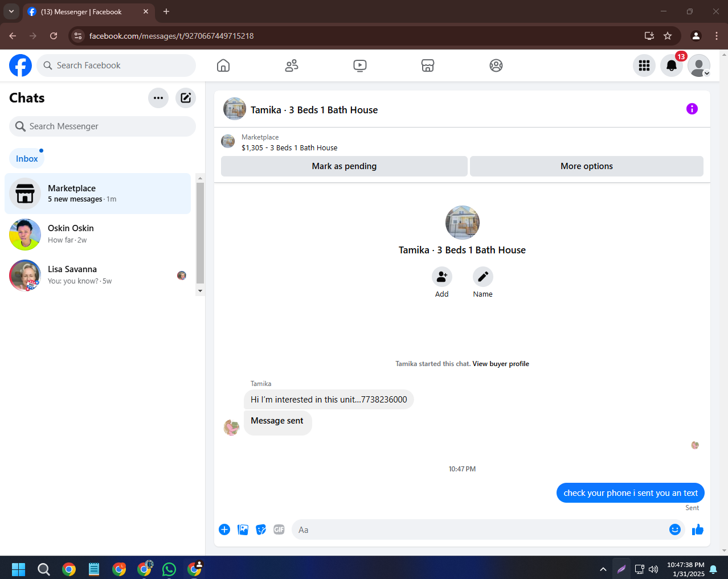This screenshot has height=579, width=728.
Task: Open the Video (Watch) icon
Action: click(360, 65)
